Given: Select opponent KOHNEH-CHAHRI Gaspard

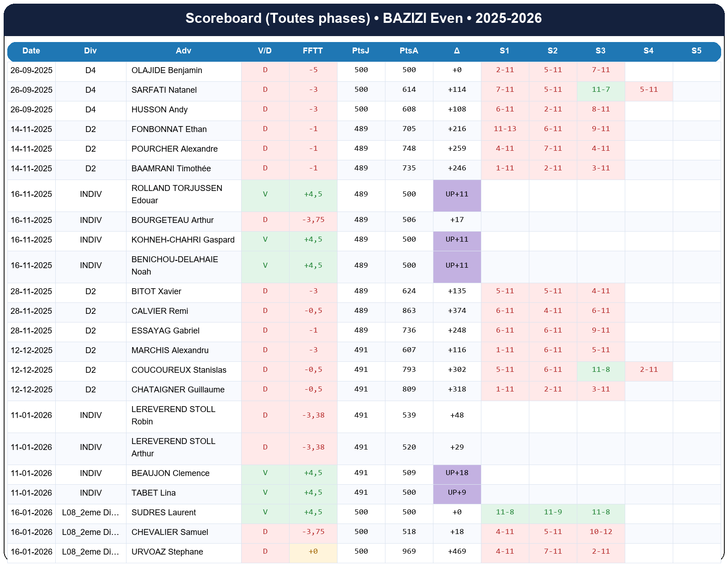Looking at the screenshot, I should click(x=183, y=240).
